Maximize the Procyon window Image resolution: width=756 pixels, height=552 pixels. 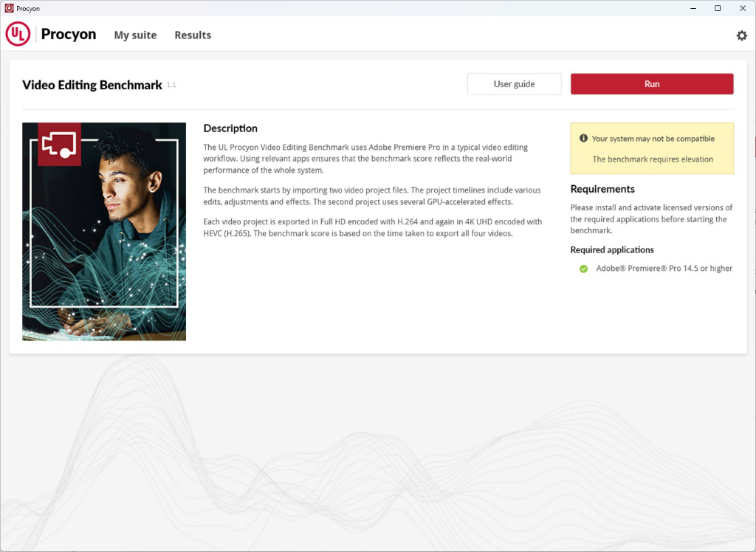[718, 8]
